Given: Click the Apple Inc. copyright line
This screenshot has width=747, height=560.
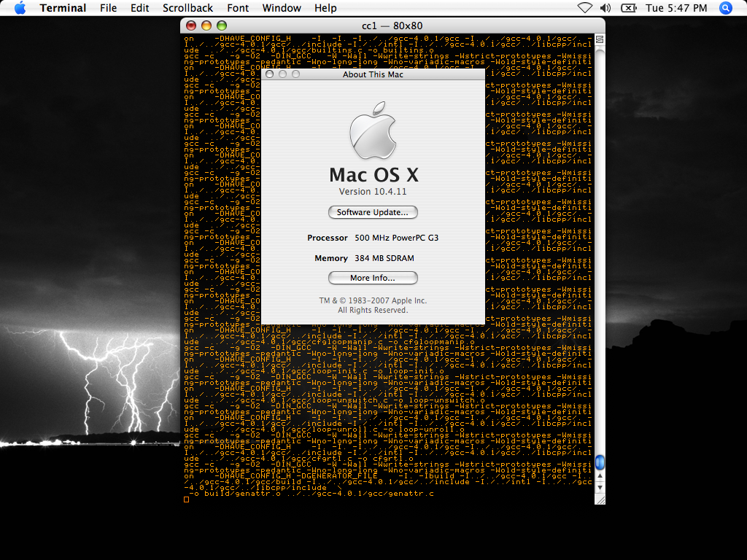Looking at the screenshot, I should (373, 300).
